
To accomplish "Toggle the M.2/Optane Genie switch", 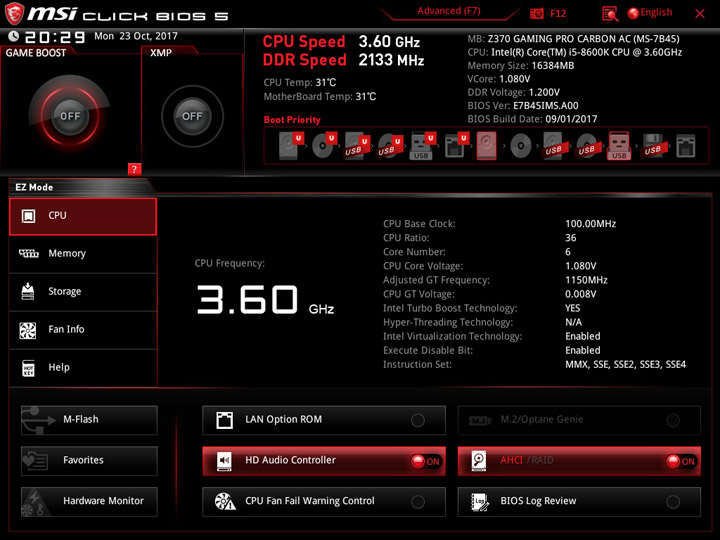I will coord(673,420).
